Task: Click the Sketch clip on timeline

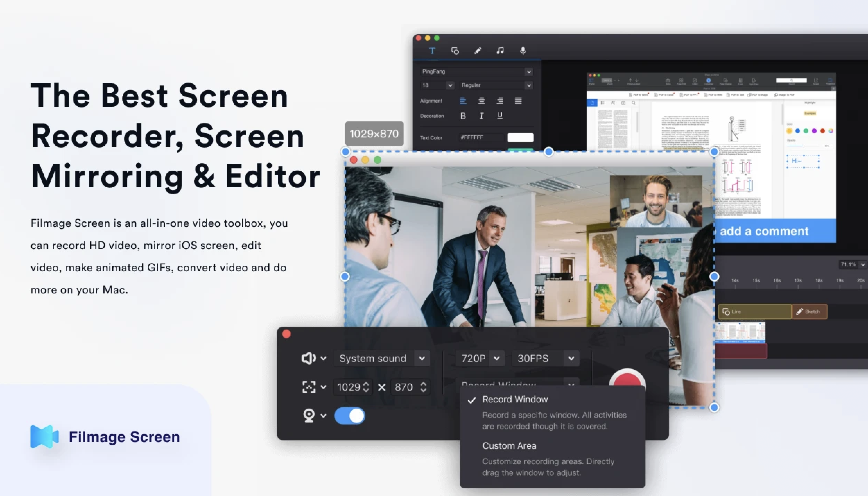Action: click(x=809, y=311)
